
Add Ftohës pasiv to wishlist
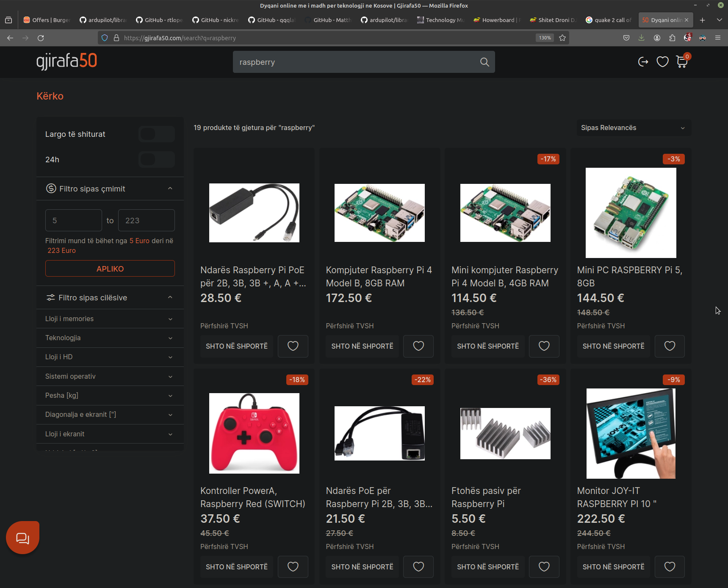544,567
